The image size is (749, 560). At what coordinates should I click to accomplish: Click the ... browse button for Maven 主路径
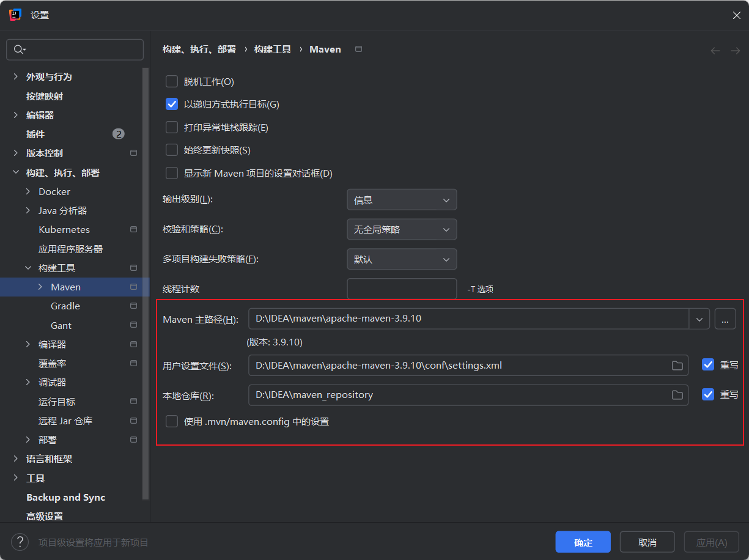pyautogui.click(x=725, y=319)
